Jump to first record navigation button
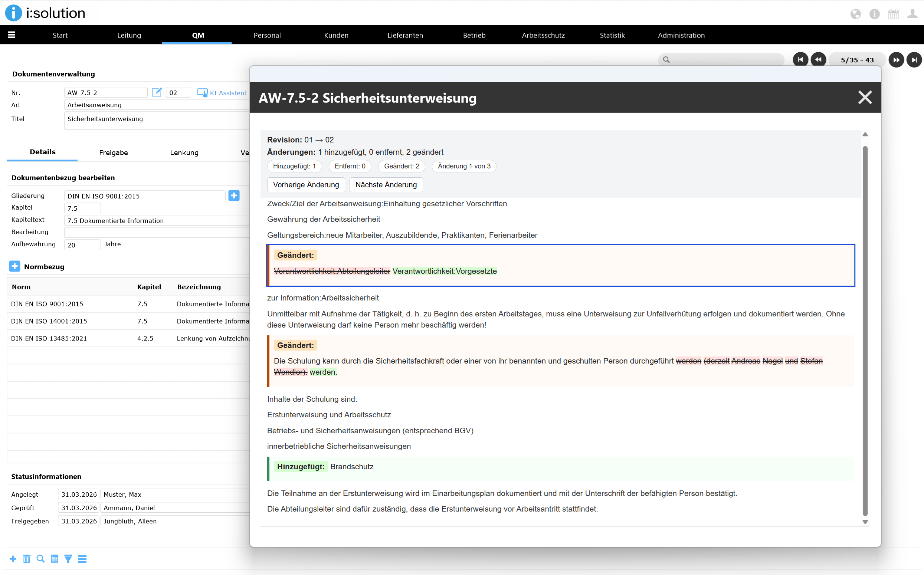The height and width of the screenshot is (575, 924). click(800, 60)
